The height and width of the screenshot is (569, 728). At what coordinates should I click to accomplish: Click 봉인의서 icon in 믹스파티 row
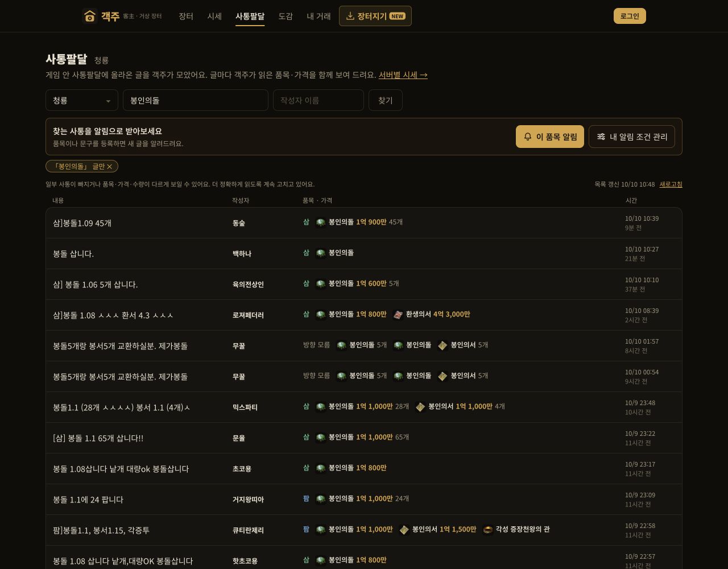(x=420, y=406)
